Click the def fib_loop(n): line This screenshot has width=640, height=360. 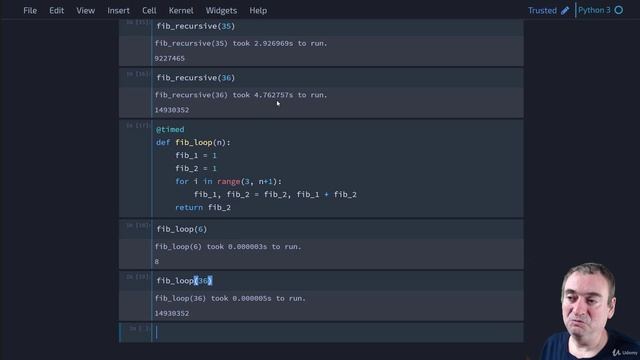point(193,142)
